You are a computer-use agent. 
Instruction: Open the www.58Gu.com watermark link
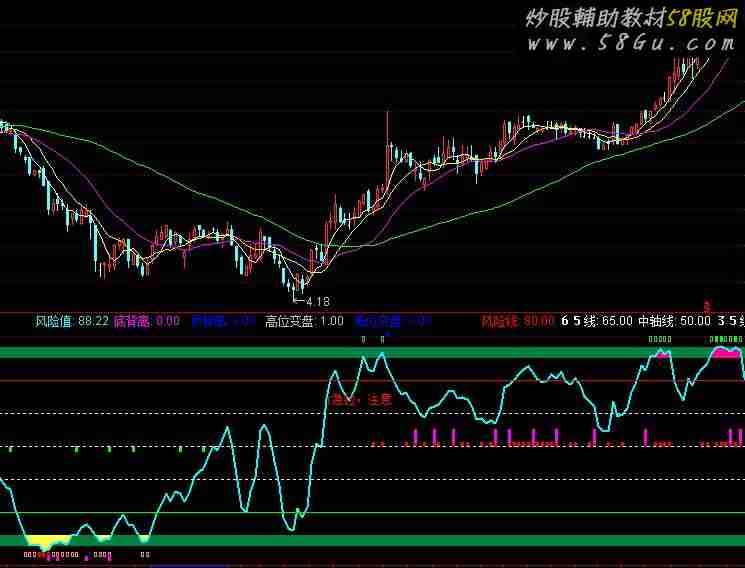(x=632, y=44)
